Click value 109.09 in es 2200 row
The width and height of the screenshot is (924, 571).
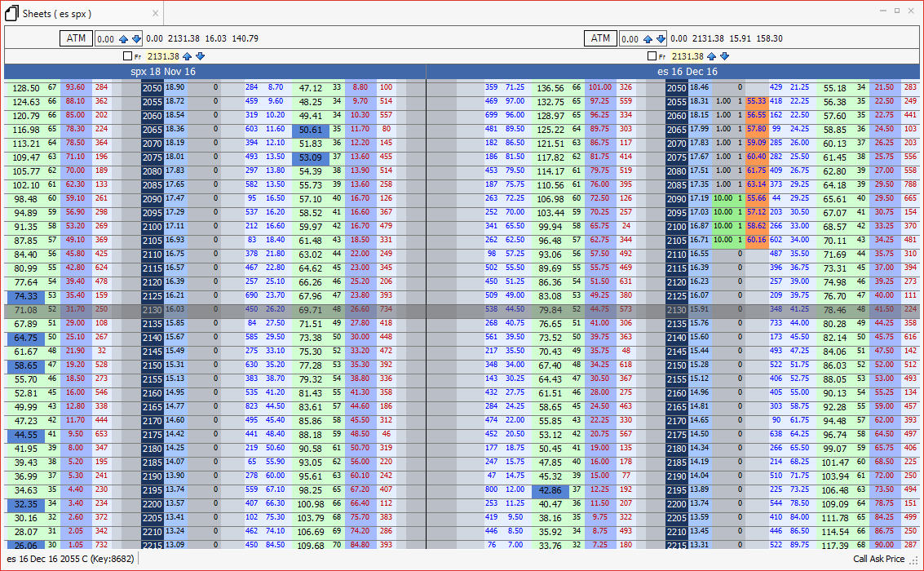[835, 504]
